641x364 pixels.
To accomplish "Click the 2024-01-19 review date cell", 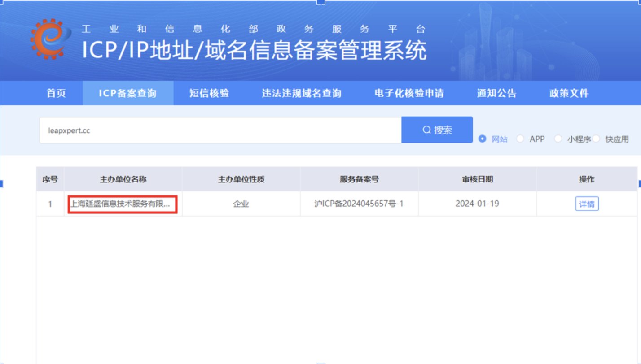I will tap(477, 204).
